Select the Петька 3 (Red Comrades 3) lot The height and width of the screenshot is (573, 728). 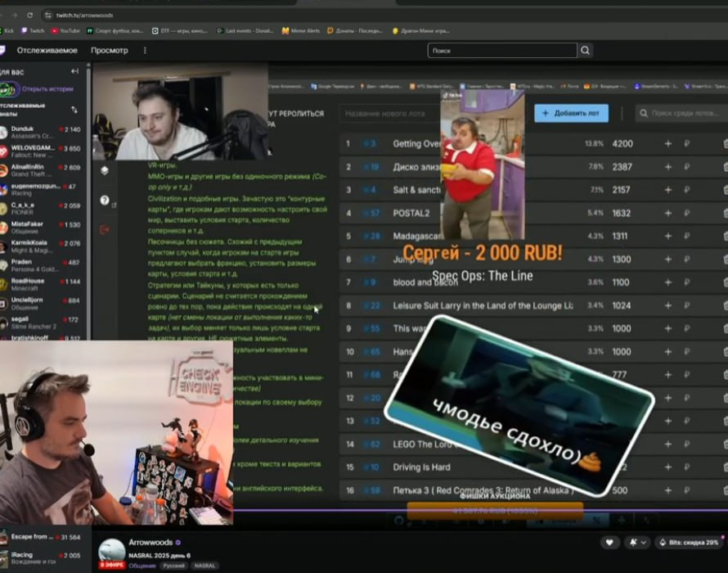click(483, 490)
